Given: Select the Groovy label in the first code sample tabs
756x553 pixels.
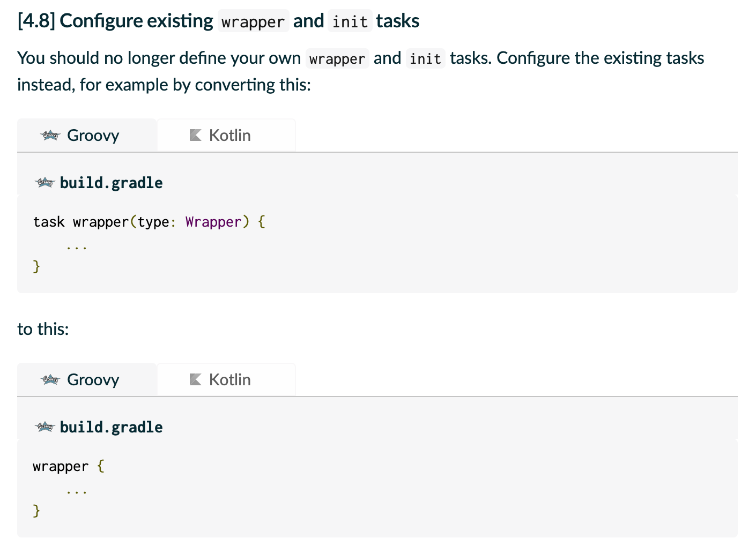Looking at the screenshot, I should click(x=93, y=136).
